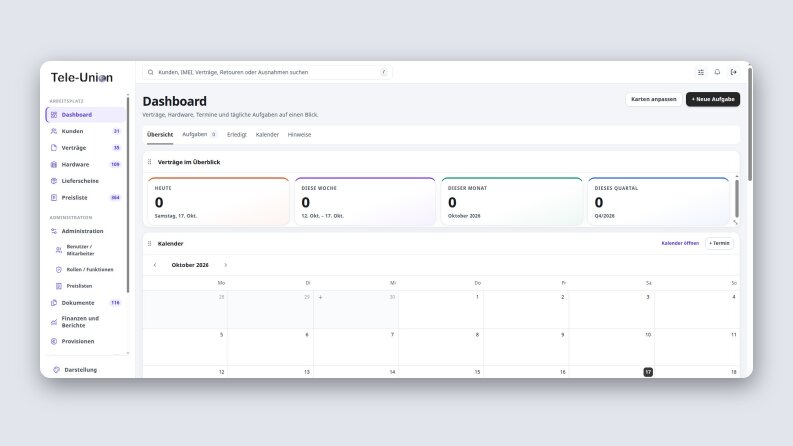This screenshot has height=446, width=793.
Task: Click the Darstellung palette icon
Action: [x=56, y=370]
